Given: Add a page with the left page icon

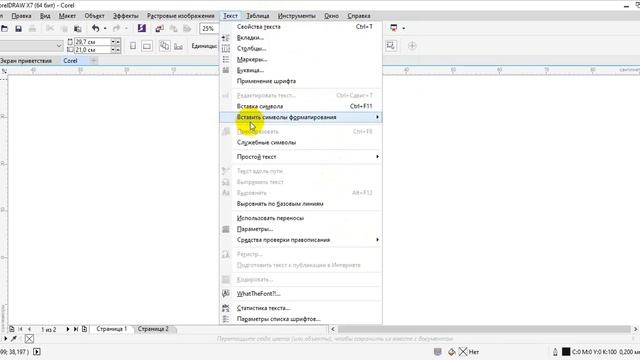Looking at the screenshot, I should (x=12, y=329).
